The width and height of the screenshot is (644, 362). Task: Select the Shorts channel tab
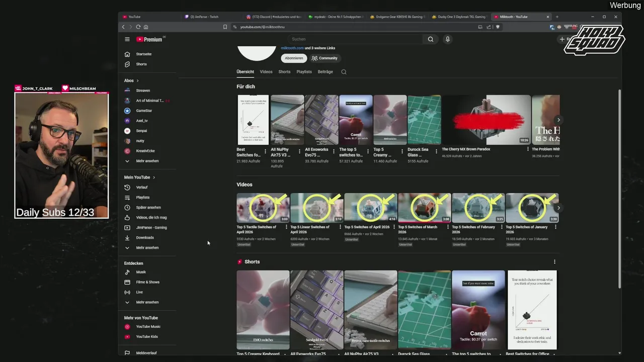click(284, 72)
